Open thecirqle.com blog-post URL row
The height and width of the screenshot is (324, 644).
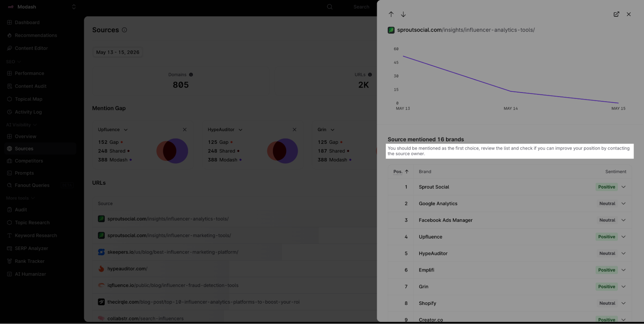point(235,302)
